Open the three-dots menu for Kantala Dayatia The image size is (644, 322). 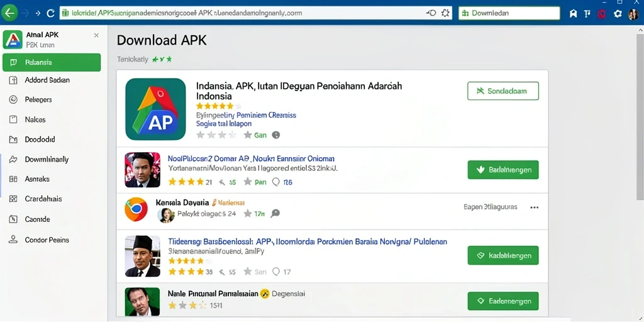click(534, 208)
